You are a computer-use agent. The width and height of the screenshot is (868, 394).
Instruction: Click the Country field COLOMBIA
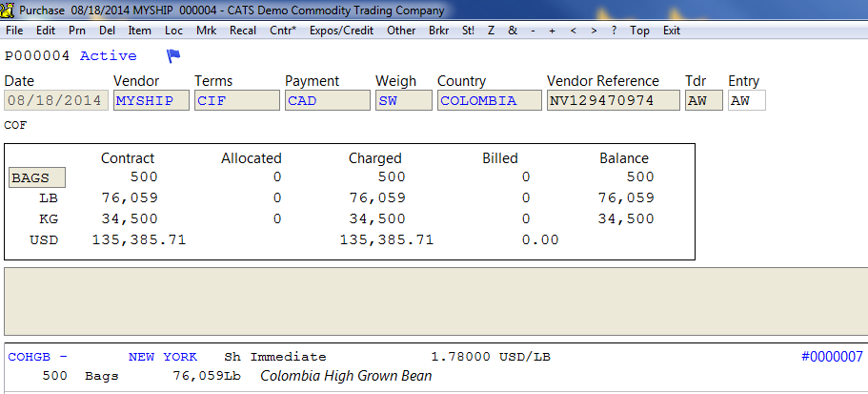coord(490,100)
